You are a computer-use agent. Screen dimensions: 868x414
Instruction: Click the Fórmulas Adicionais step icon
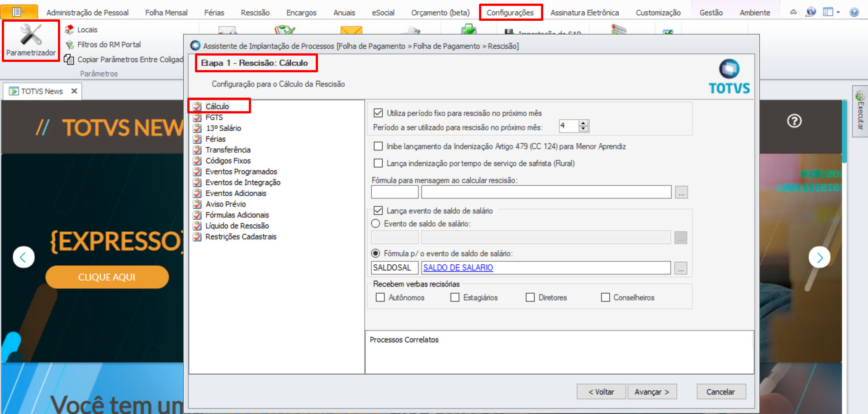[x=197, y=215]
